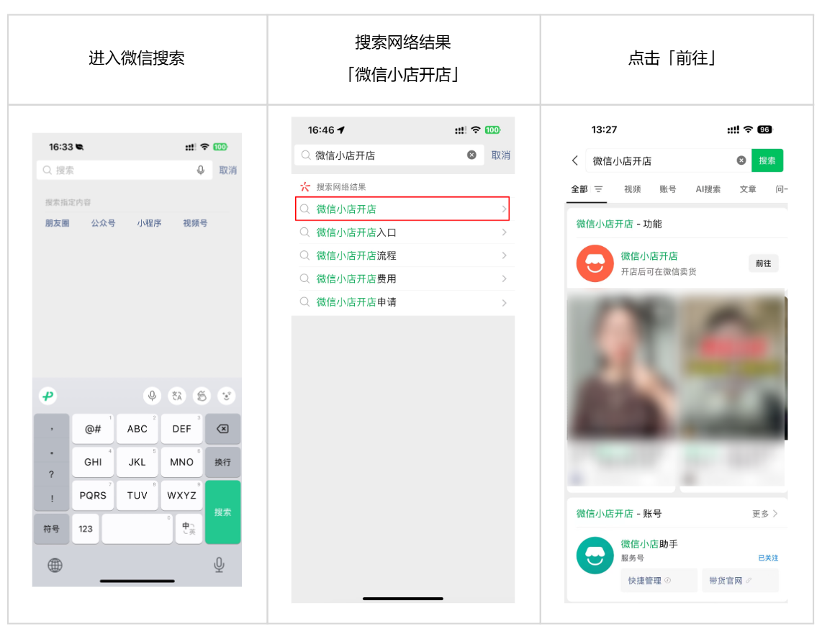
Task: Toggle the 中/英 language key
Action: click(187, 528)
